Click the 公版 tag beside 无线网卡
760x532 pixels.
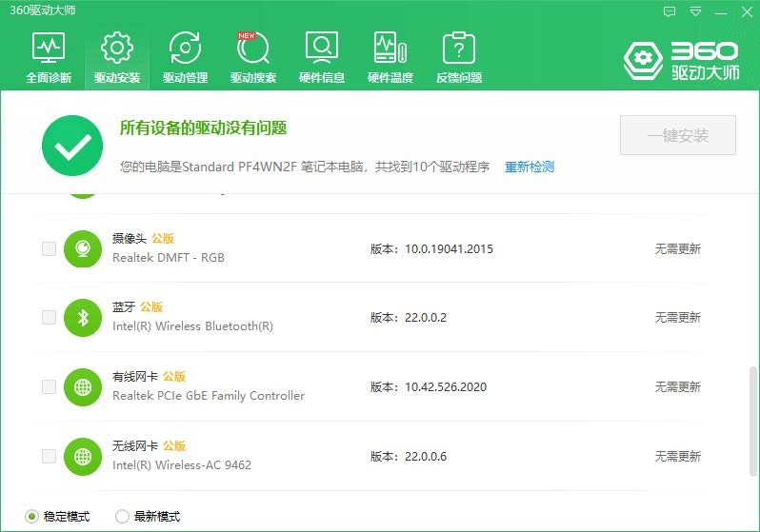(x=174, y=445)
